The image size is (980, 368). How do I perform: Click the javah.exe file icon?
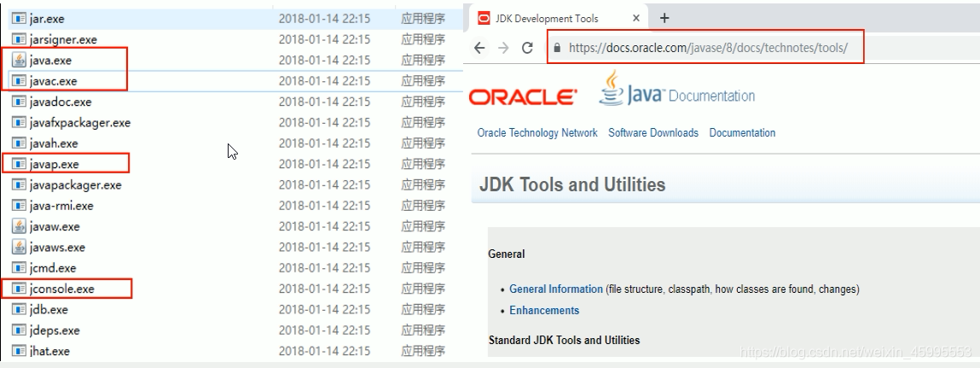point(19,143)
